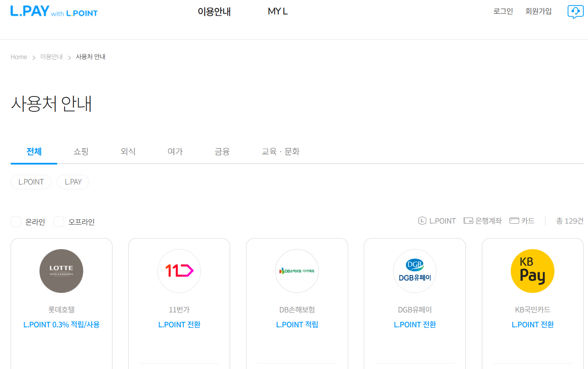Switch to the 여가 tab
The width and height of the screenshot is (588, 369).
175,152
